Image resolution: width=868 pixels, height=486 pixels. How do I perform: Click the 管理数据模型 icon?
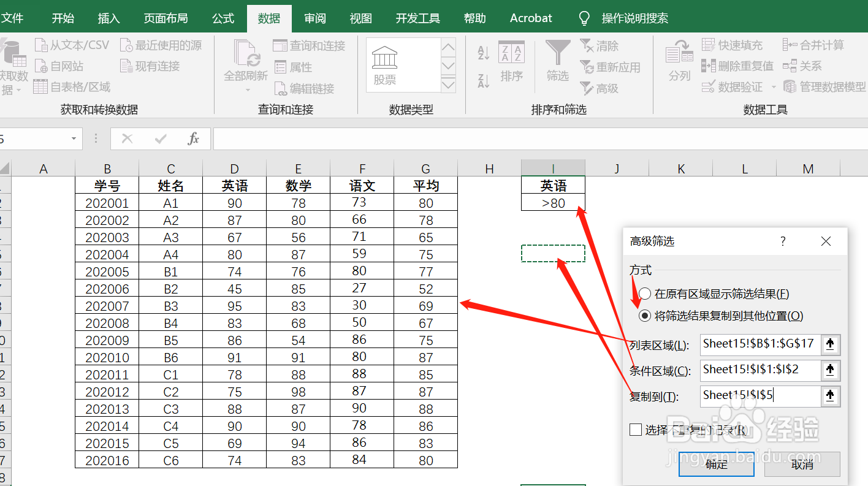click(790, 87)
